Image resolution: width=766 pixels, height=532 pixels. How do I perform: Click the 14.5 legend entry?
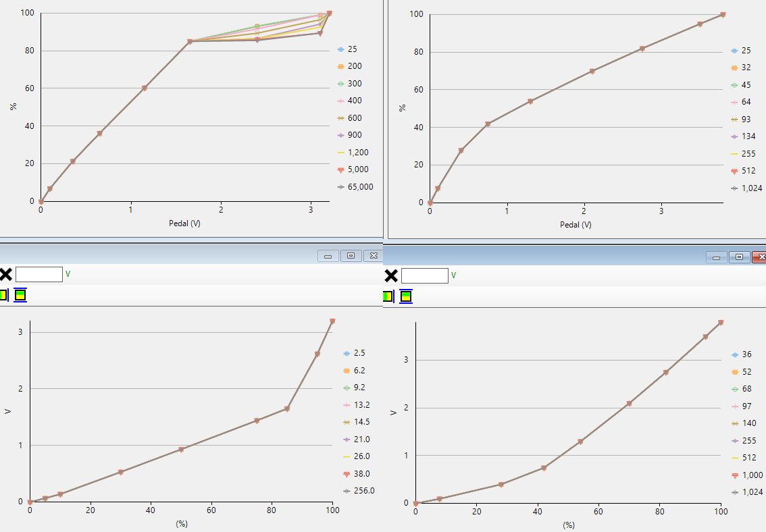[x=356, y=422]
